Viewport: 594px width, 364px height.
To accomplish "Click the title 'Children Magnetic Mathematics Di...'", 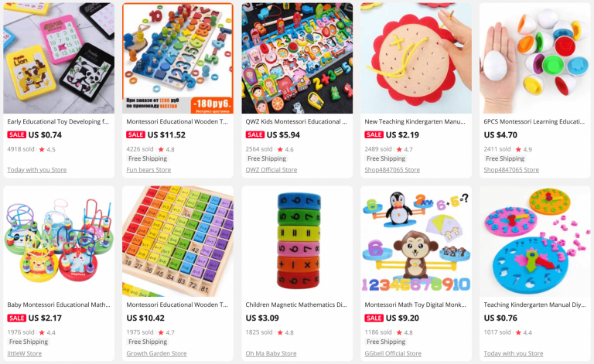I will pos(296,304).
